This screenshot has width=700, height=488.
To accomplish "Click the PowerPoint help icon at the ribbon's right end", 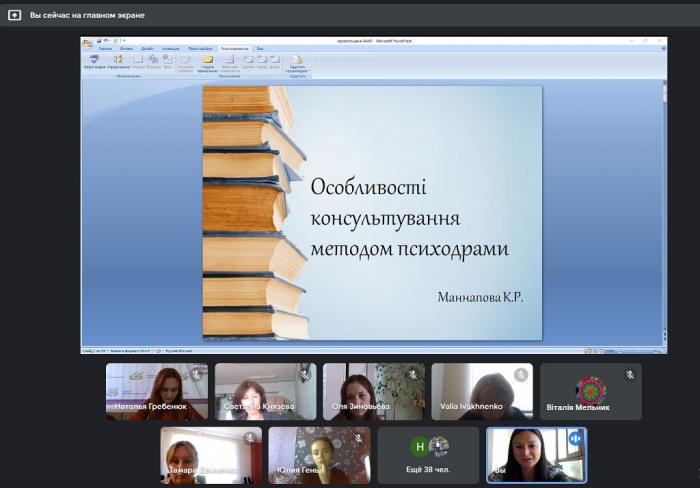I will [x=663, y=48].
